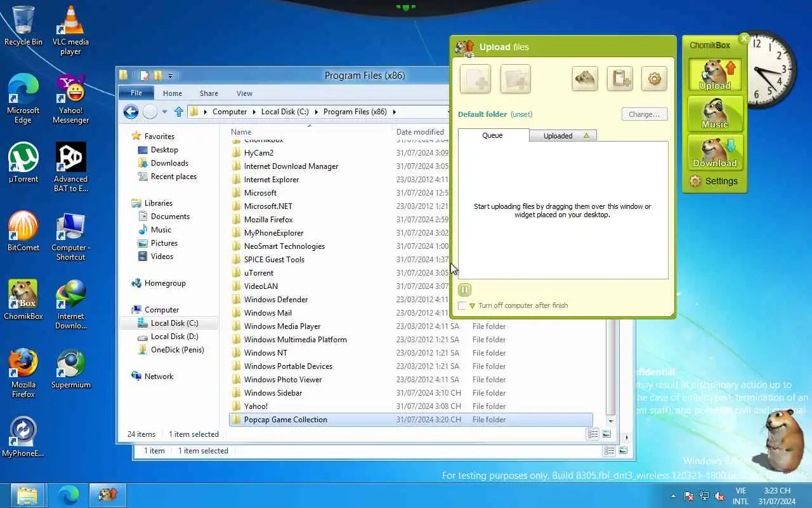Screen dimensions: 812x508
Task: Click Computer in the address bar breadcrumb
Action: click(x=230, y=112)
